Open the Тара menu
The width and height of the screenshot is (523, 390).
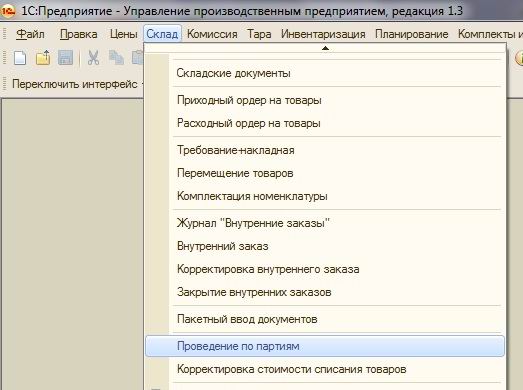(x=259, y=34)
